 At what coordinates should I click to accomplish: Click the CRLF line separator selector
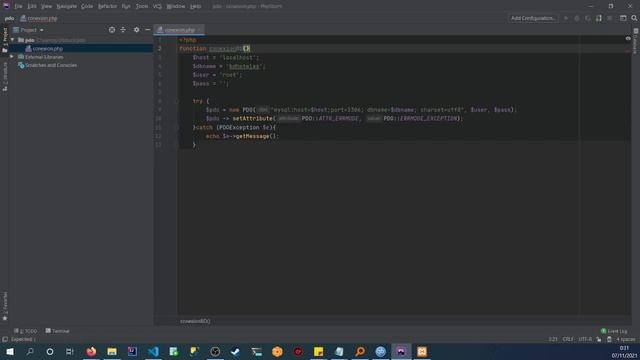click(568, 339)
